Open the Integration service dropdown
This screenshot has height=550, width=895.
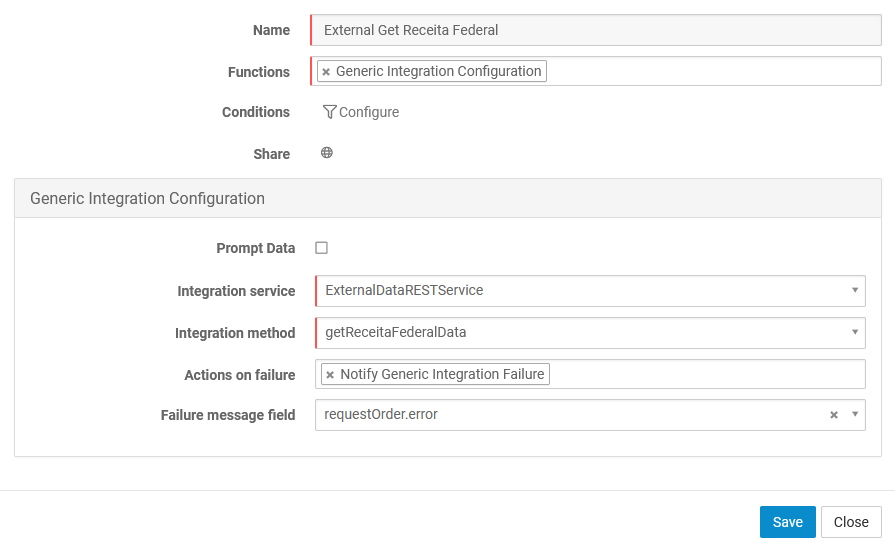[855, 290]
